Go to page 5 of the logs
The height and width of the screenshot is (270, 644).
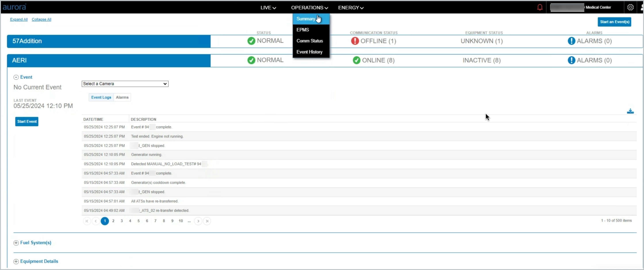(138, 221)
